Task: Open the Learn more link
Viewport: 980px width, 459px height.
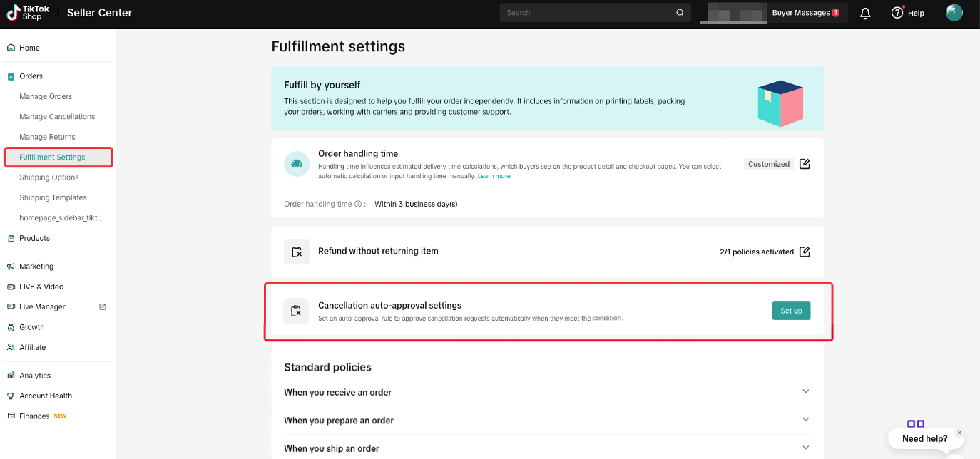Action: click(494, 176)
